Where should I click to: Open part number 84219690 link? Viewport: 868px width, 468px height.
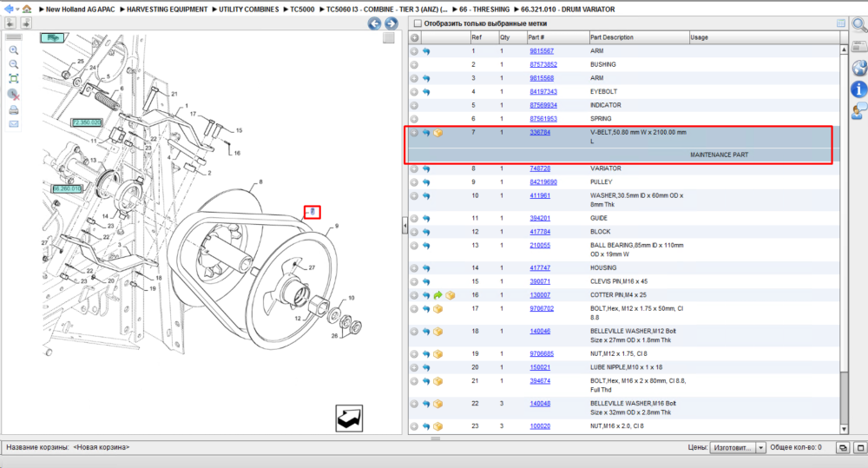coord(543,182)
